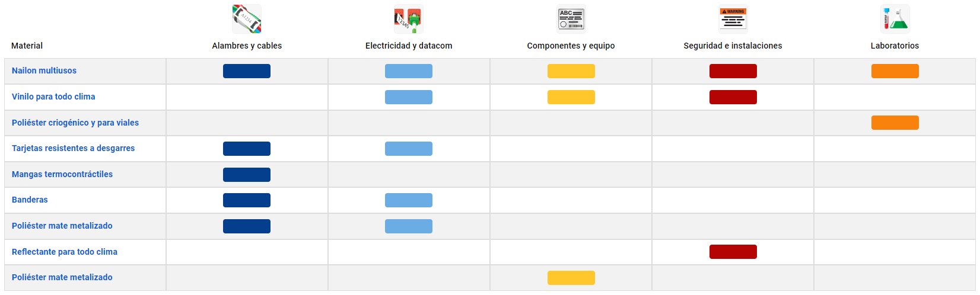Click the Seguridad e instalaciones warning icon
This screenshot has height=295, width=980.
point(733,19)
